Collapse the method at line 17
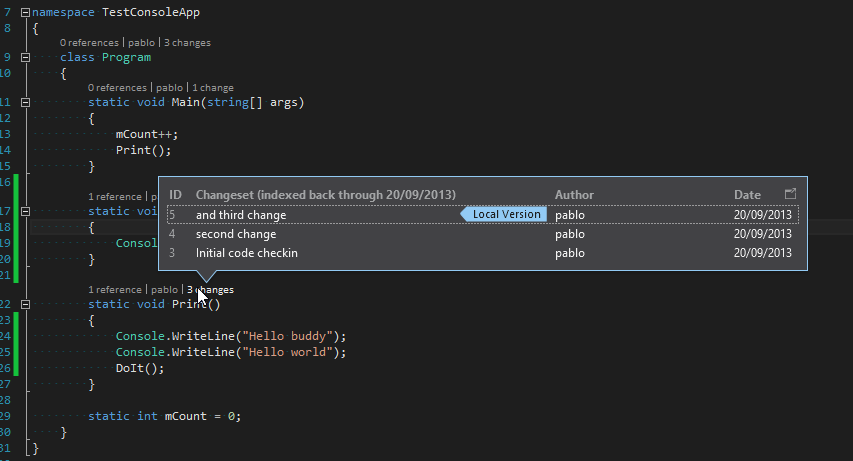Image resolution: width=853 pixels, height=461 pixels. (x=25, y=211)
